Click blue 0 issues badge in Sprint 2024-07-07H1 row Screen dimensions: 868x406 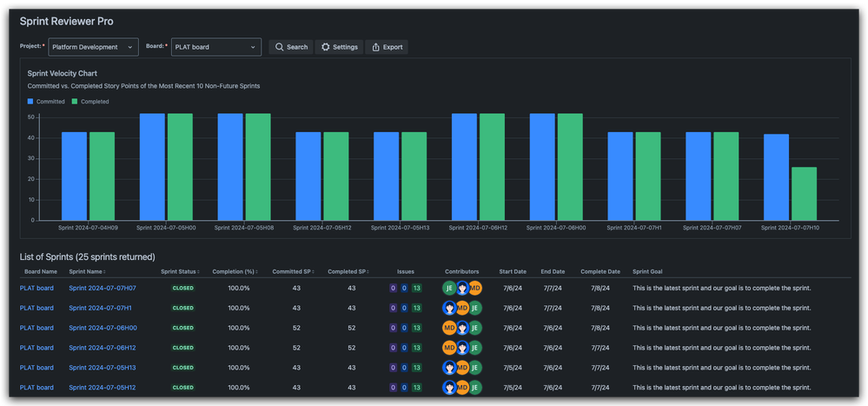[x=404, y=308]
